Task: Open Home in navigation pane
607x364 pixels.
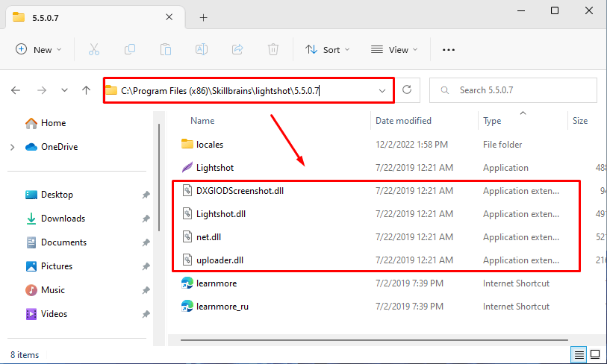Action: tap(46, 123)
